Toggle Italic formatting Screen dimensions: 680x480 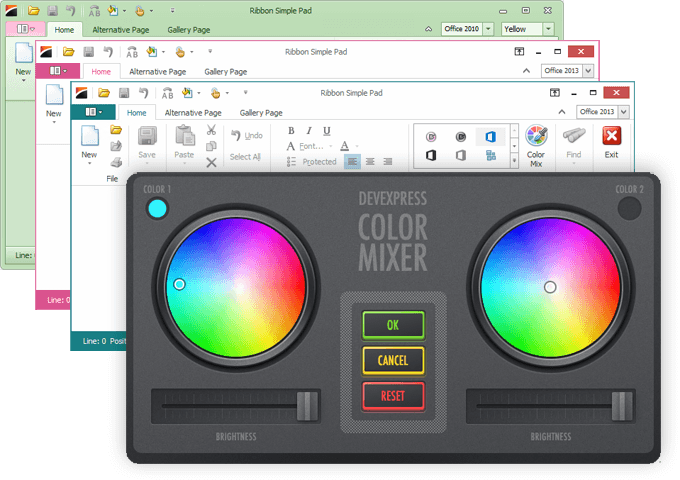pyautogui.click(x=308, y=130)
